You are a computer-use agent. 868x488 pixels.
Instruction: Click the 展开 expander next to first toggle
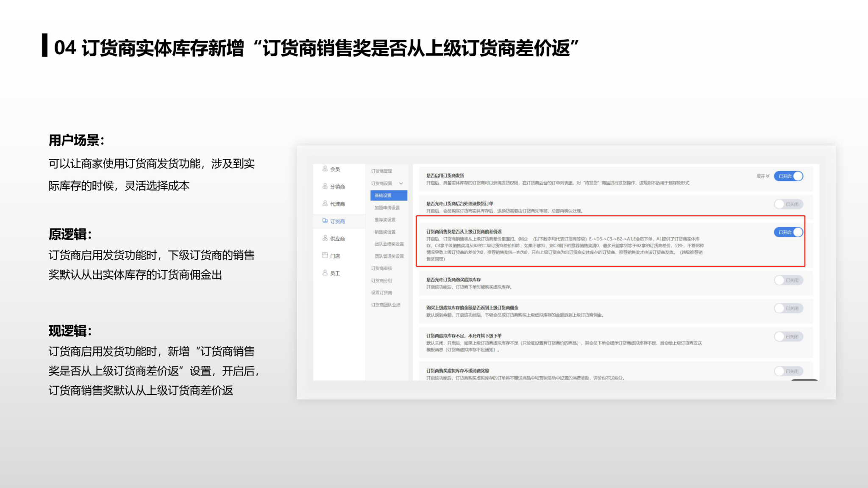pos(762,176)
